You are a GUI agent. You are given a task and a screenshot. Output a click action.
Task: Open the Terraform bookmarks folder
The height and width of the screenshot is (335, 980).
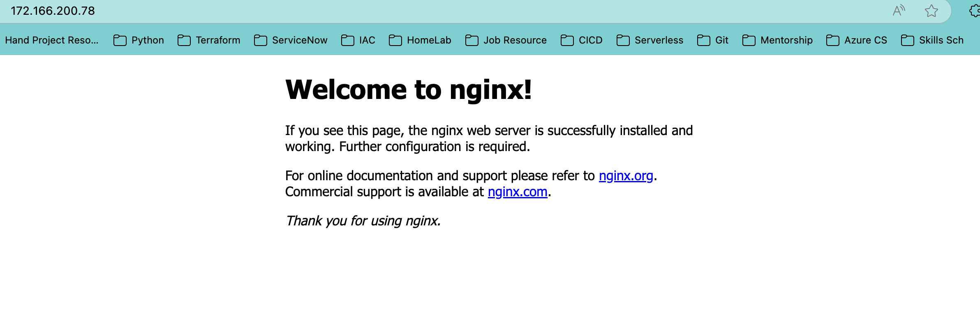tap(209, 40)
